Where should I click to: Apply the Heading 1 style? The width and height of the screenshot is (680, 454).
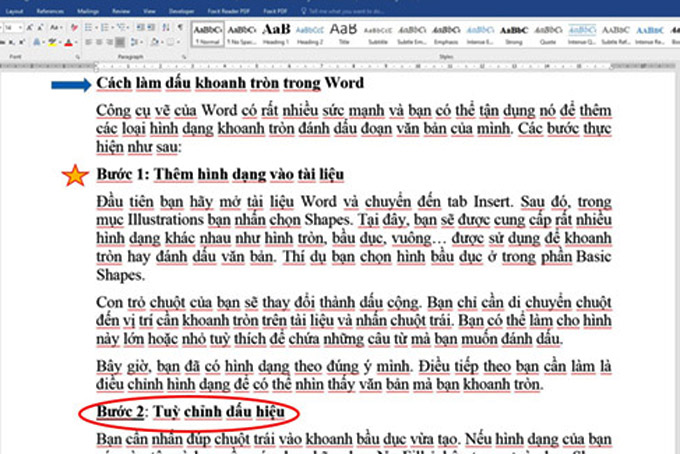[x=275, y=34]
